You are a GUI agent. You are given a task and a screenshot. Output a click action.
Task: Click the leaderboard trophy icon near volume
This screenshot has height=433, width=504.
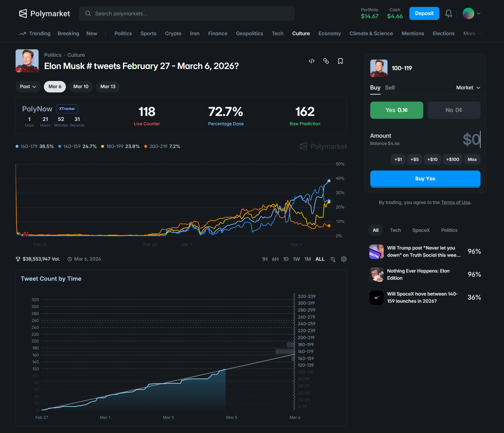point(18,259)
